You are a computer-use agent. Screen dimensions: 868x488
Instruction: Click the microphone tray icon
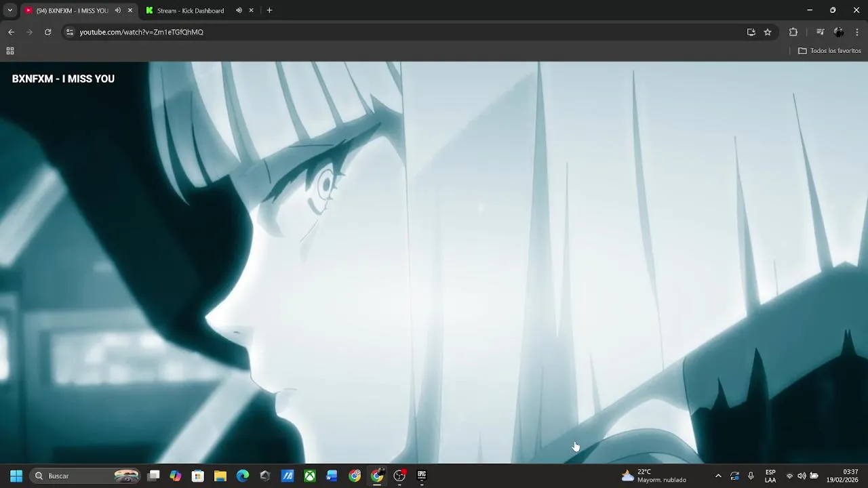tap(751, 476)
